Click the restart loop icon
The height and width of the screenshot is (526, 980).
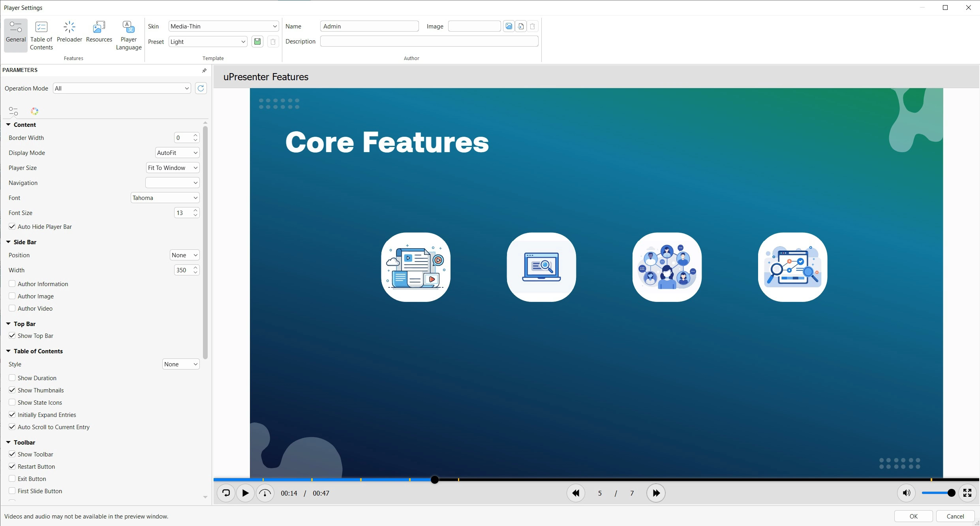coord(226,493)
